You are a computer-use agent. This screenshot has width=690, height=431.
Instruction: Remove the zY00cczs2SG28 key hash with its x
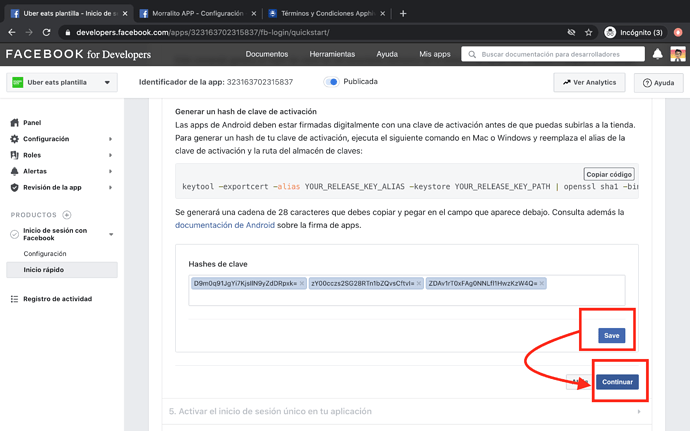pyautogui.click(x=419, y=283)
